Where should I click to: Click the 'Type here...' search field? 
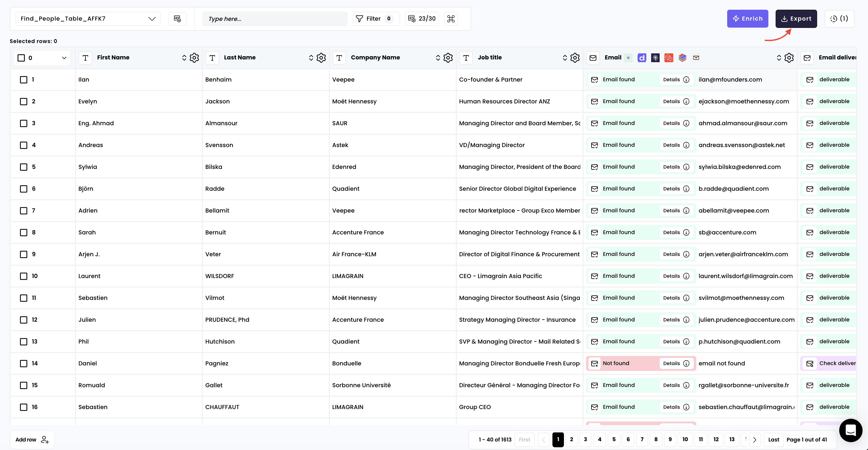pos(275,18)
